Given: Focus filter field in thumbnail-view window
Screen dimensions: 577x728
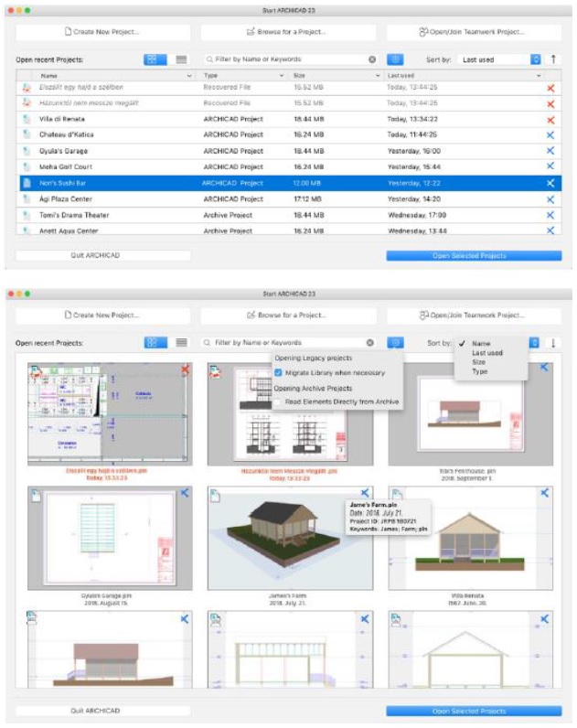Looking at the screenshot, I should coord(286,343).
